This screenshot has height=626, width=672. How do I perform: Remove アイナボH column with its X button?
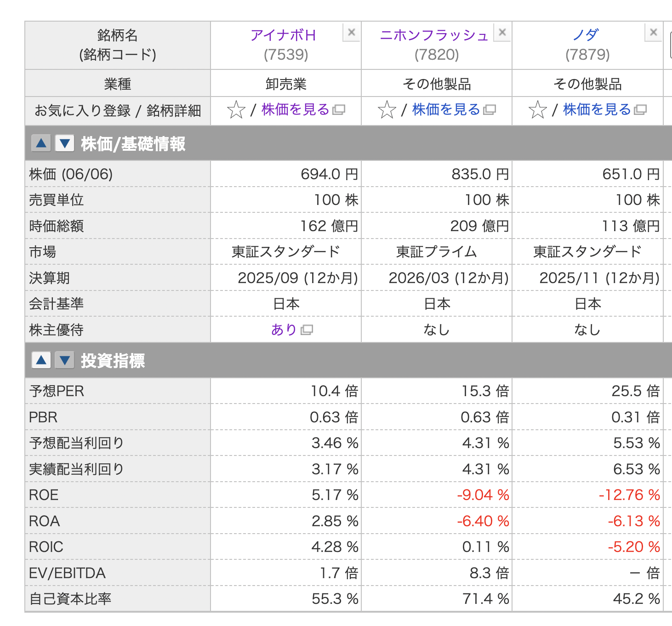tap(352, 33)
